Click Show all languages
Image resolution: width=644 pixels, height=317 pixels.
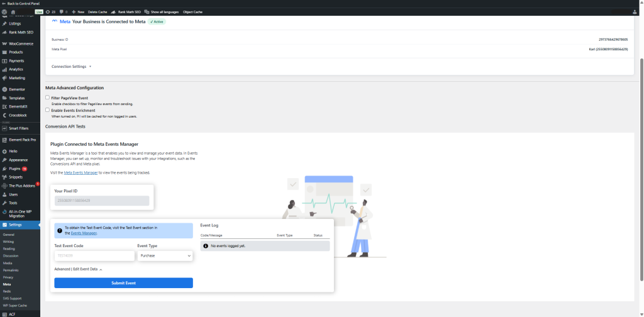pyautogui.click(x=162, y=12)
